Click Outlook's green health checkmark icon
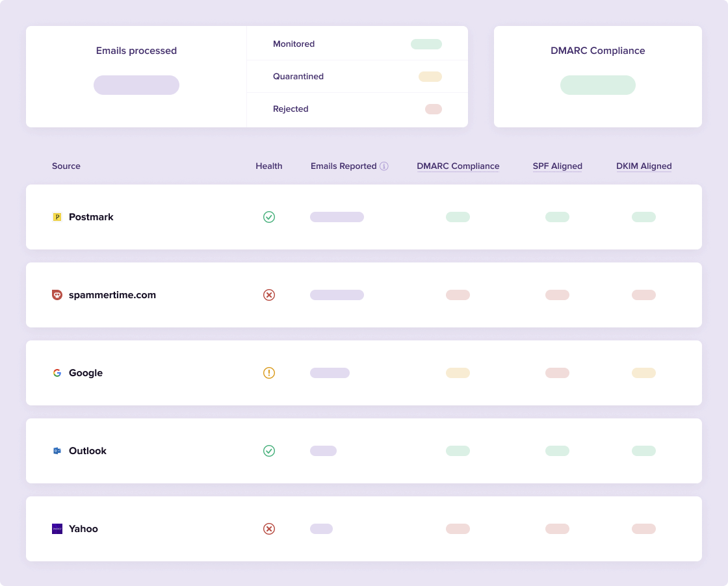 click(x=269, y=451)
